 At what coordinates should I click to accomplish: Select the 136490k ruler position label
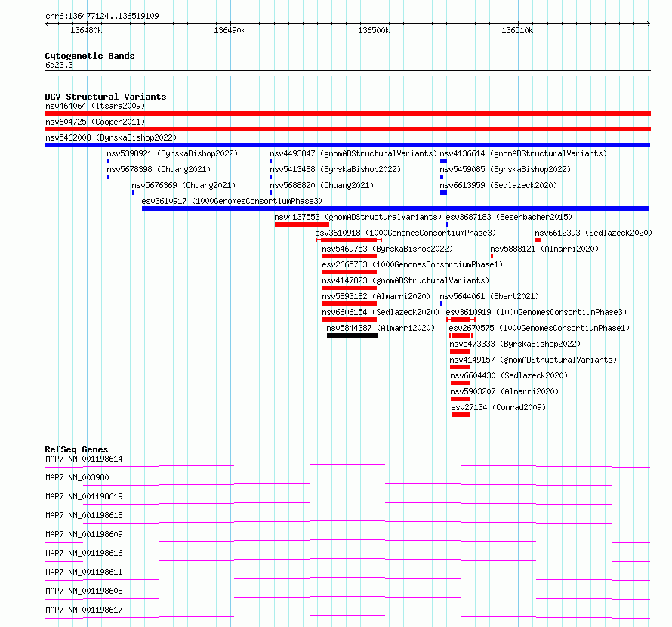tap(230, 30)
